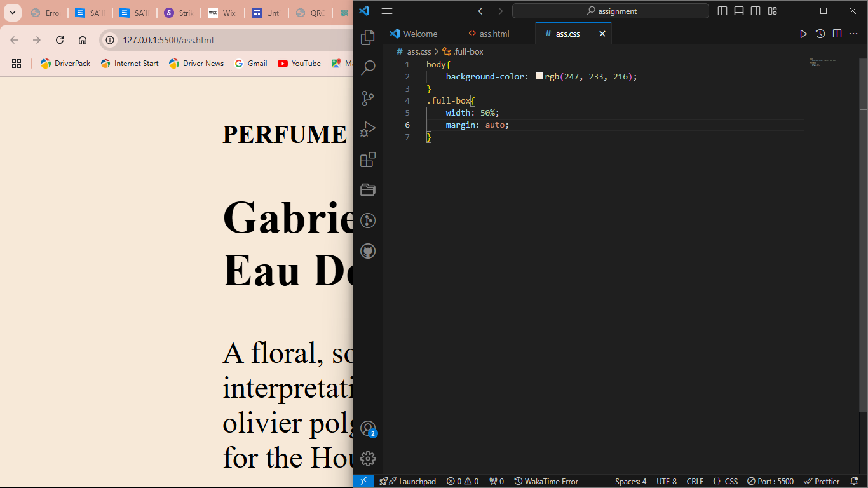Open the CRLF end-of-line selector
Viewport: 868px width, 488px height.
pos(695,481)
